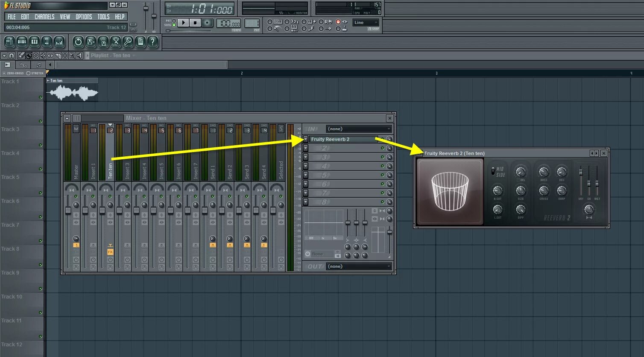Open the playlist options menu arrow
Screen dimensions: 644x357
point(4,56)
